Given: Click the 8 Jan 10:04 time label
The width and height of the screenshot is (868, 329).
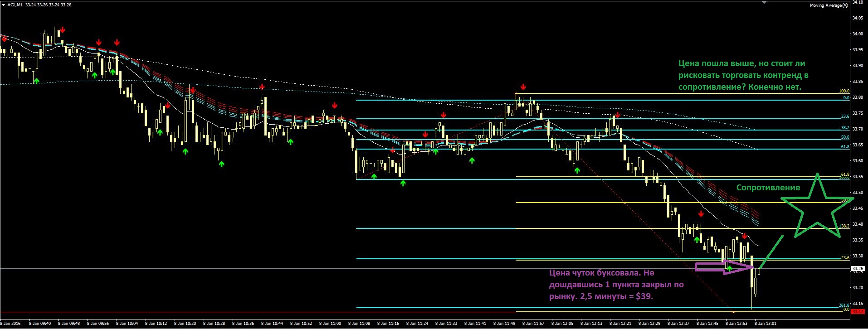Looking at the screenshot, I should (127, 324).
